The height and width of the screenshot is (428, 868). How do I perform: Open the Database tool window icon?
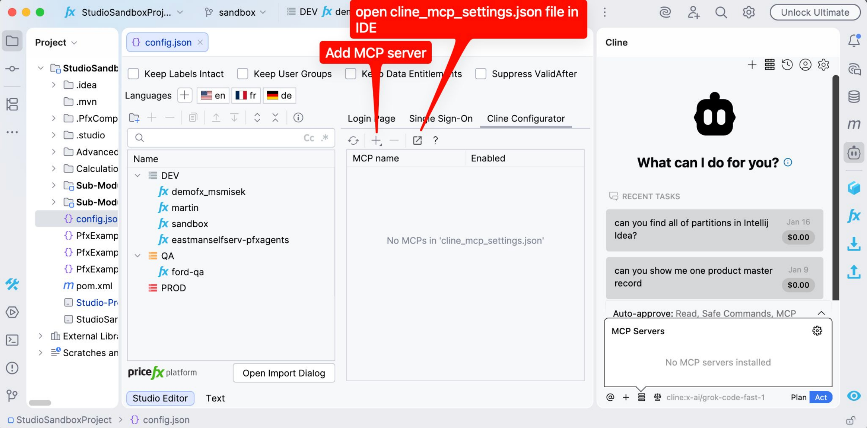pos(854,97)
